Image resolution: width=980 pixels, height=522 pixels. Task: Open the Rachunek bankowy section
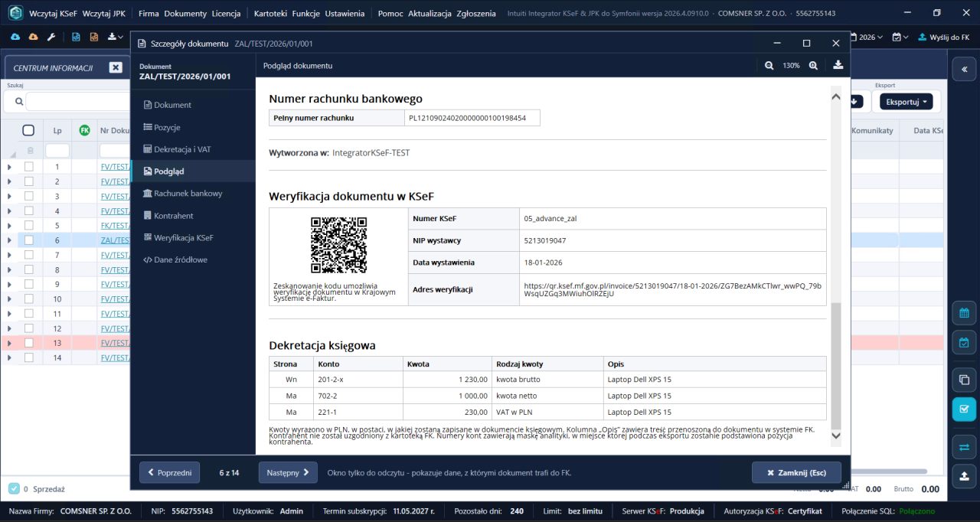pos(193,194)
